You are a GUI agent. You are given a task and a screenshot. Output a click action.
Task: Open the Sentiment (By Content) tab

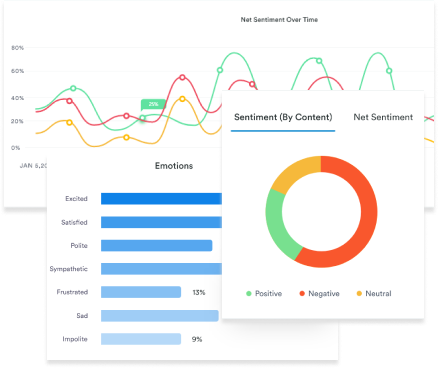[283, 117]
